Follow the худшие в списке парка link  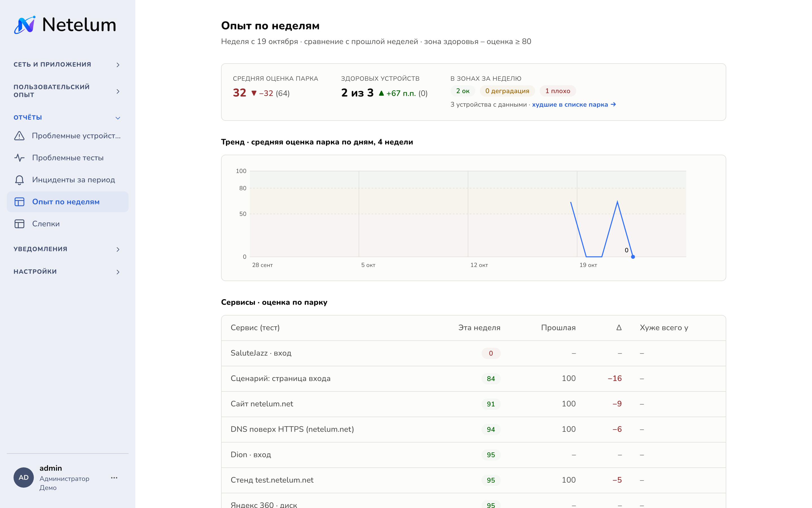coord(574,104)
